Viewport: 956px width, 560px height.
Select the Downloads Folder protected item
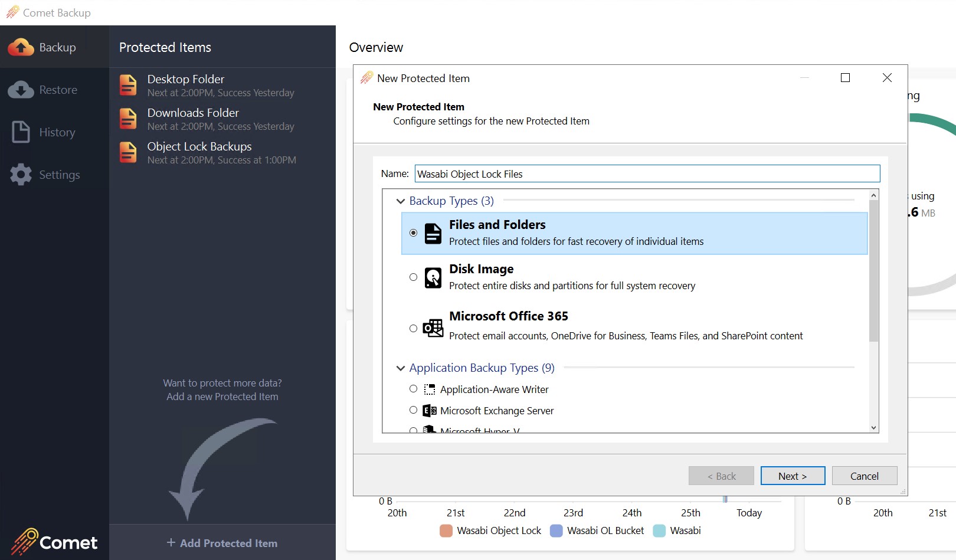[x=222, y=119]
